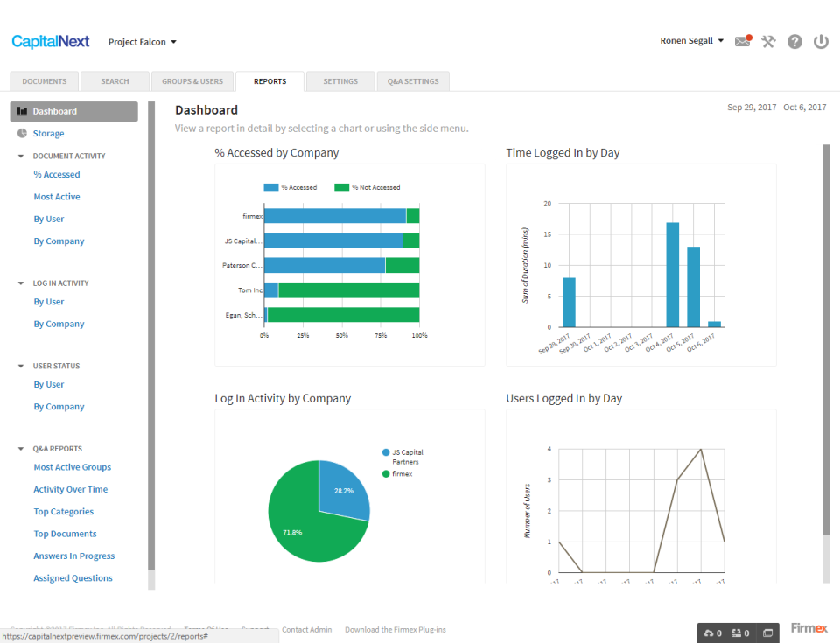Open the Project Falcon dropdown
Viewport: 840px width, 643px height.
(142, 41)
